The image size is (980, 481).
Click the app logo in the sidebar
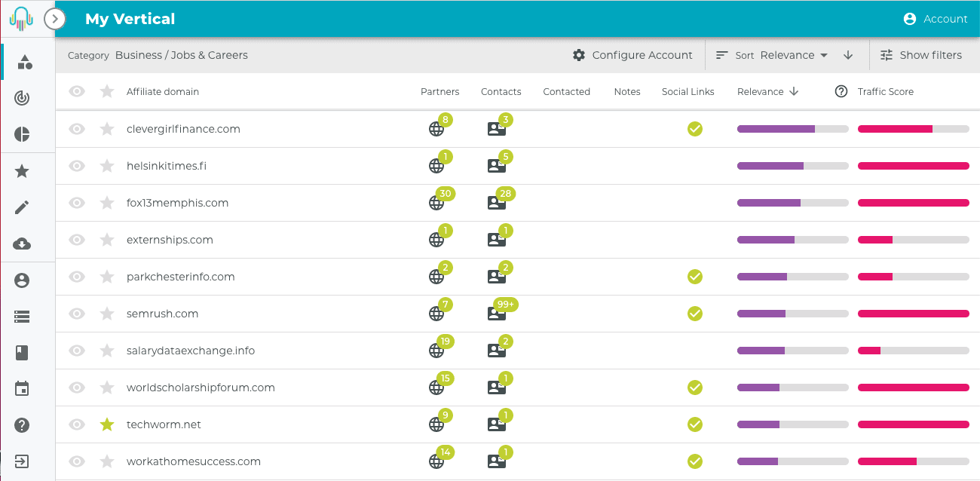click(x=22, y=18)
